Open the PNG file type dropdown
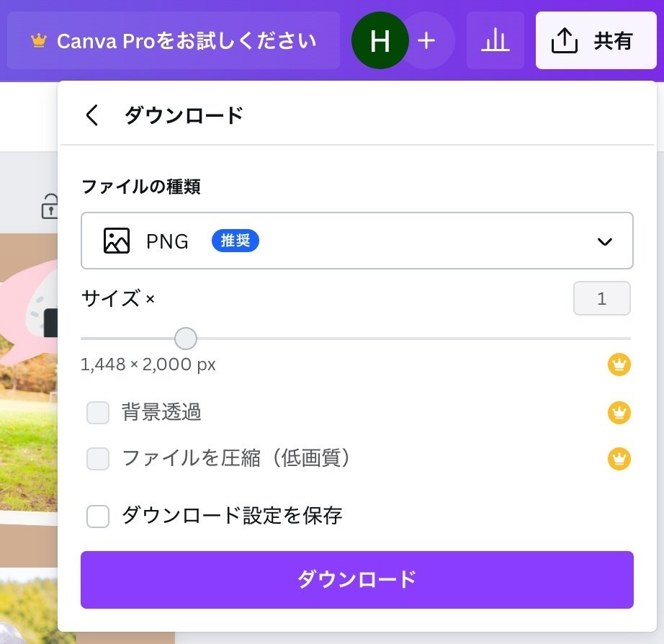 [x=357, y=241]
